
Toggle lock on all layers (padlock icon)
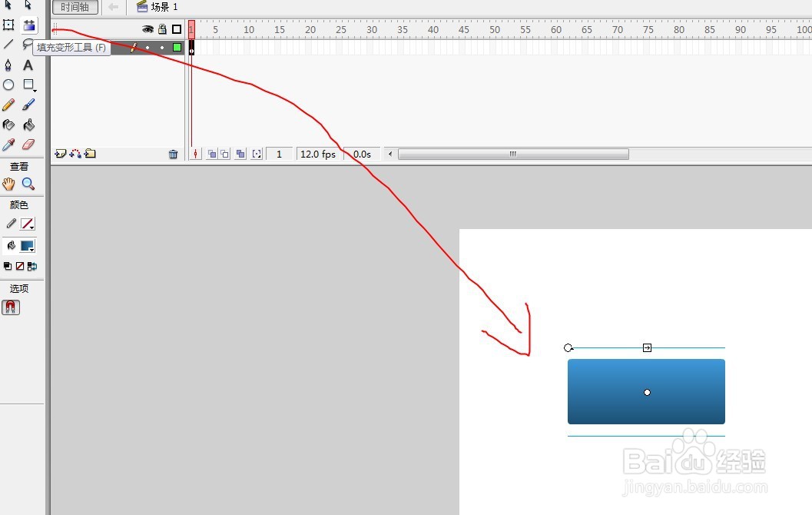pyautogui.click(x=162, y=29)
